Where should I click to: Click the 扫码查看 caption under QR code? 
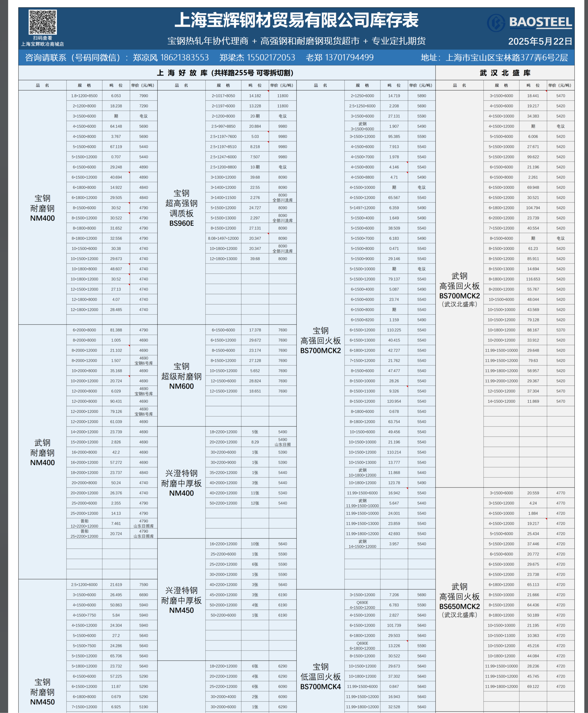[42, 38]
